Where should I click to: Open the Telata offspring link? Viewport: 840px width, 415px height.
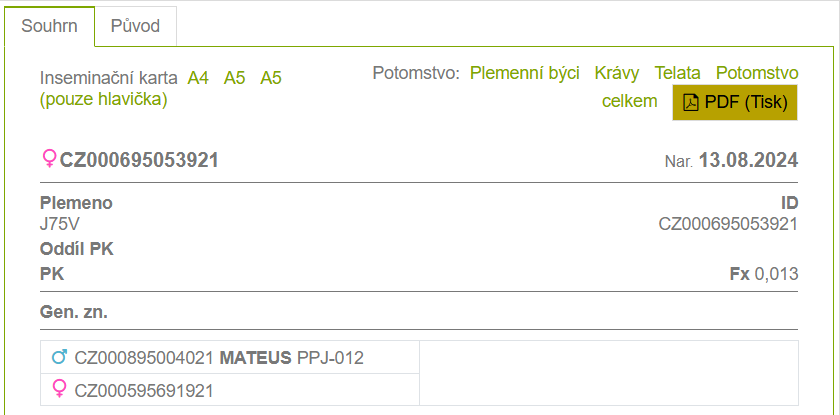(678, 73)
